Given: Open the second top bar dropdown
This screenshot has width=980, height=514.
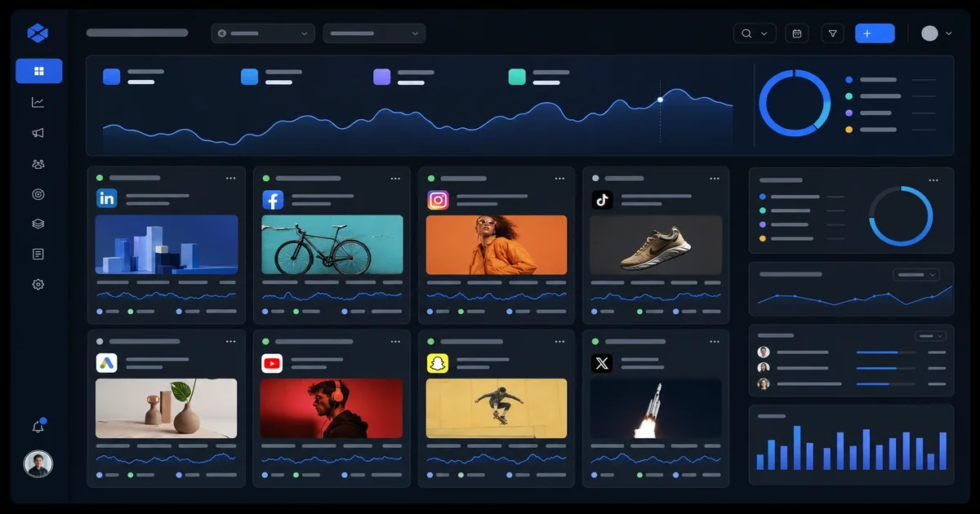Looking at the screenshot, I should (374, 33).
